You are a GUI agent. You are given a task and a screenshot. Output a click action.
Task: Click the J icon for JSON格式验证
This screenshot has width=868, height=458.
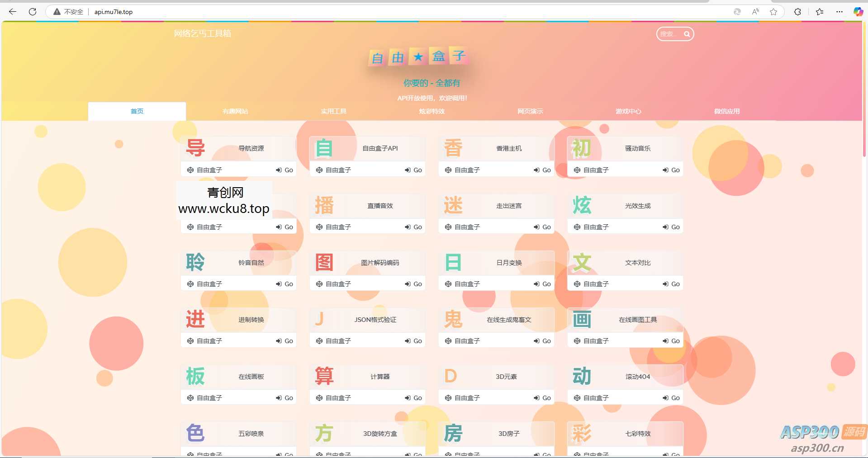click(x=320, y=319)
